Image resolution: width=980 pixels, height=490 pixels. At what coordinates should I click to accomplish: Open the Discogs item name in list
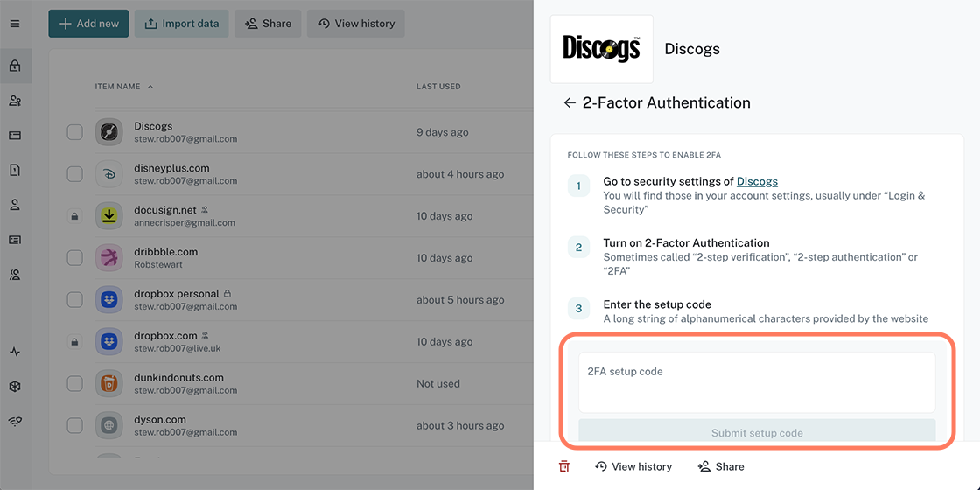[x=153, y=126]
